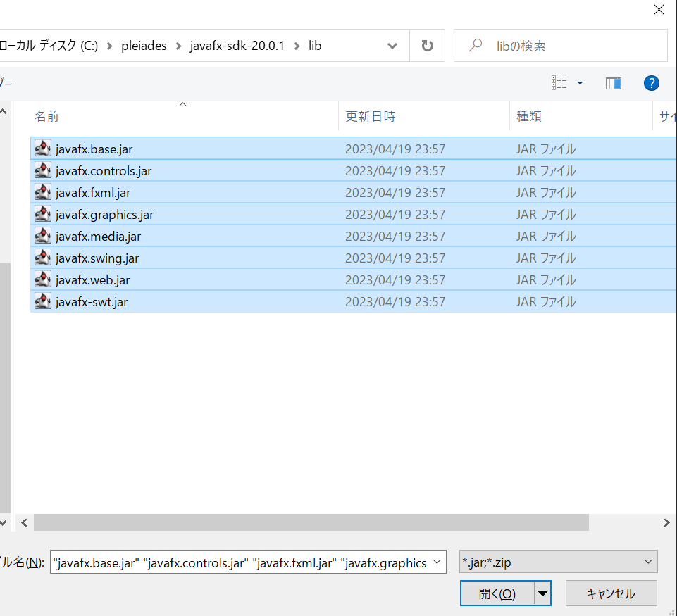Open the 開く split-button dropdown arrow
This screenshot has height=616, width=677.
pos(543,593)
